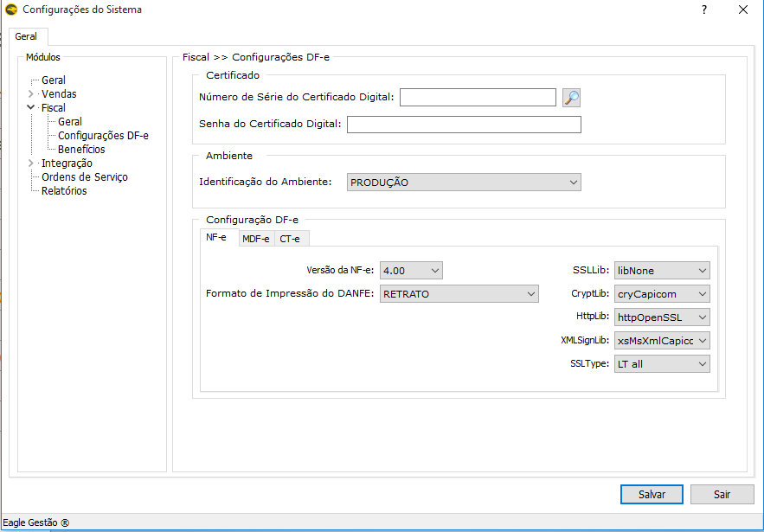Screen dimensions: 764x532
Task: Collapse the Fiscal tree node
Action: (x=30, y=107)
